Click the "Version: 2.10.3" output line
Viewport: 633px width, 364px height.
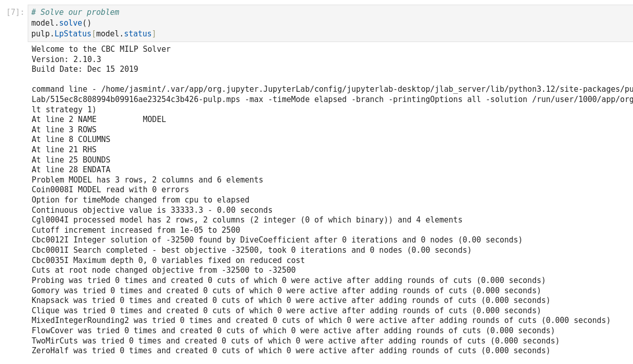pos(66,59)
